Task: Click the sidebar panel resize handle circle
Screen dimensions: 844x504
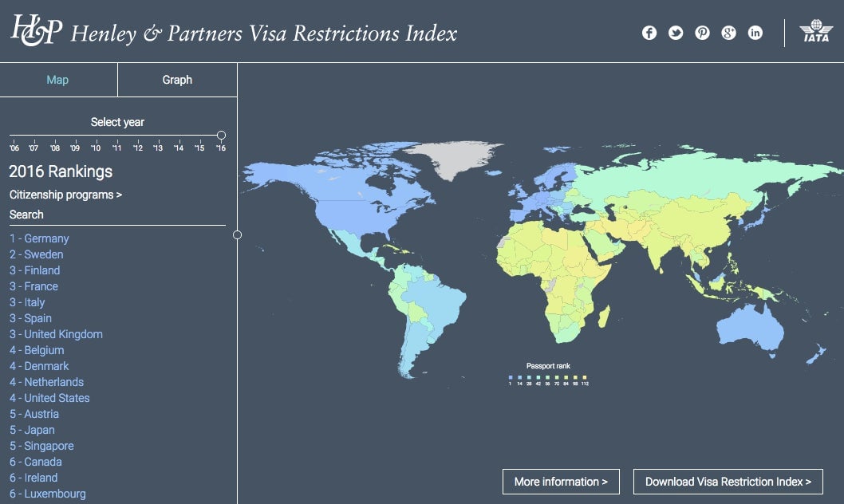Action: click(238, 235)
